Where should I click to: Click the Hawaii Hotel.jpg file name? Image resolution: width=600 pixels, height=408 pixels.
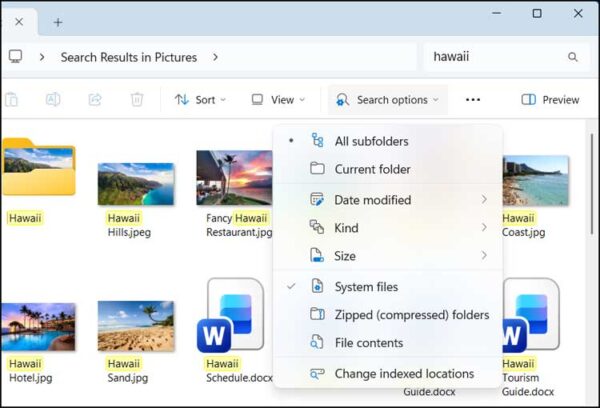(30, 370)
